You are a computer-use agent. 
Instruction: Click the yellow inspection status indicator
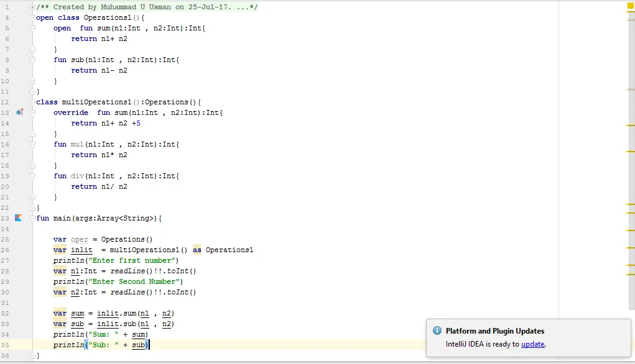630,6
